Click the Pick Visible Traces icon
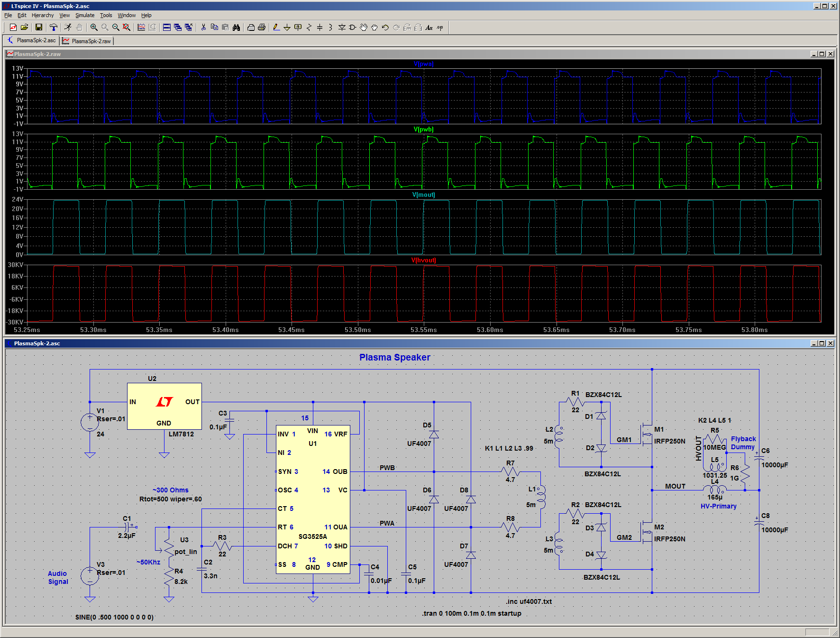 141,28
